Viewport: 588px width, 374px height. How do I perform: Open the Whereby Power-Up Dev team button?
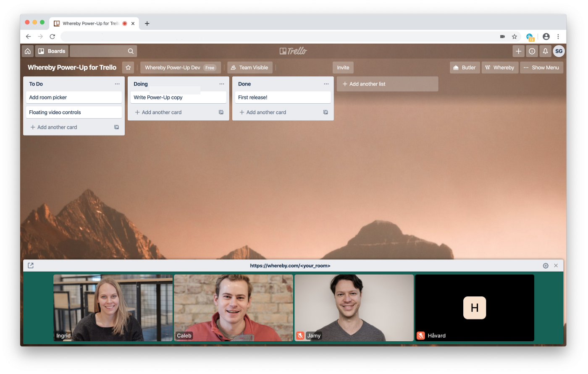181,68
